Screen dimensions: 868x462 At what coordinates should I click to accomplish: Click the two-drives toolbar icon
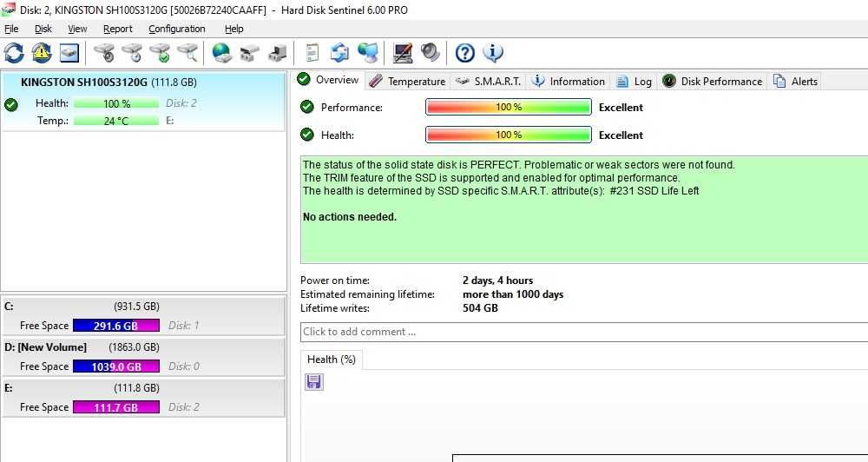coord(250,53)
